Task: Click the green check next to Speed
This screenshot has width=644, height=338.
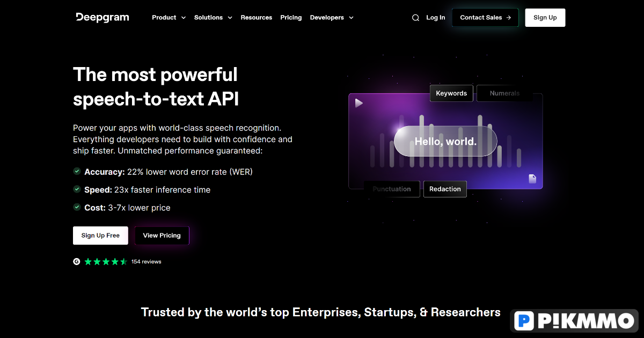Action: tap(77, 189)
